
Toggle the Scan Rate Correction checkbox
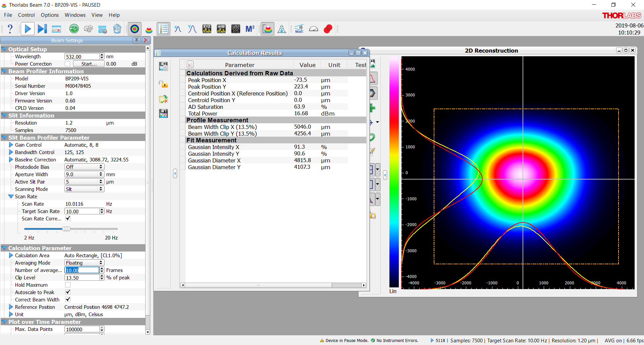tap(68, 218)
